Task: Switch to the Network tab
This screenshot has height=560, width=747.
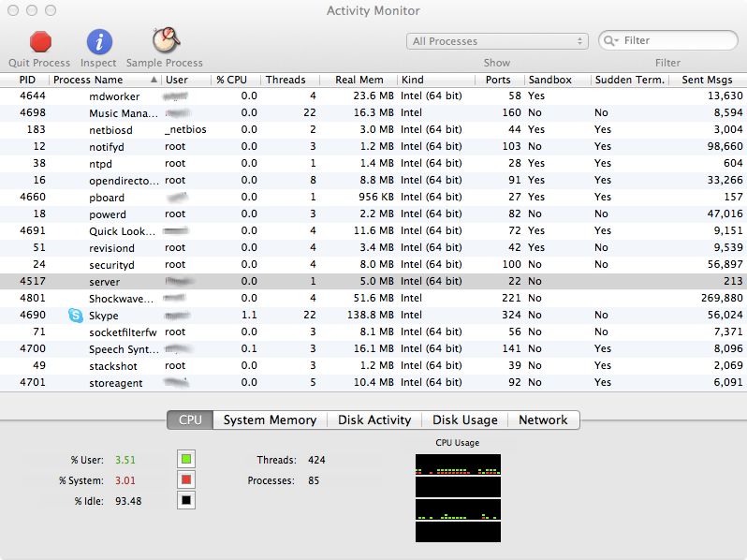Action: click(x=543, y=420)
